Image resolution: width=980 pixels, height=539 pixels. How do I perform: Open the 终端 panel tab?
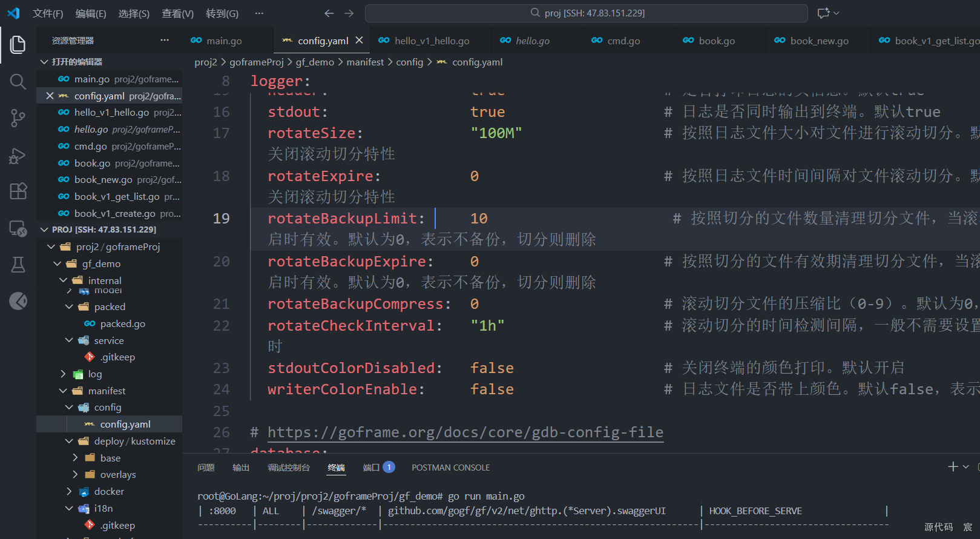tap(336, 468)
